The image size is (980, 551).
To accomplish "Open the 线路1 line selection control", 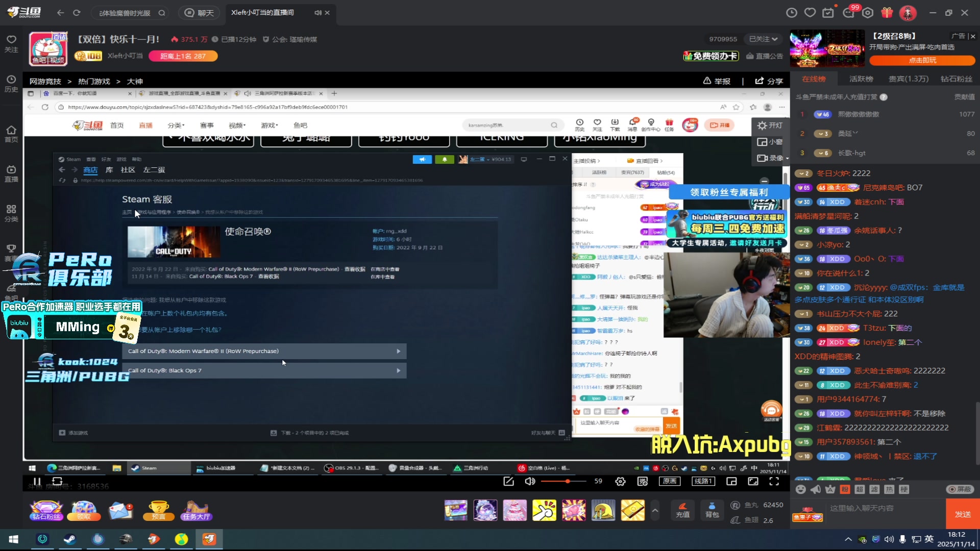I will [x=704, y=481].
